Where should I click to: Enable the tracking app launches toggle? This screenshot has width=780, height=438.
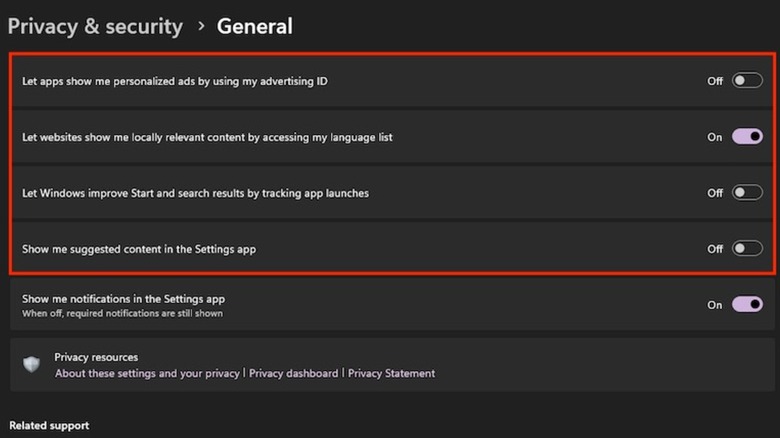(x=747, y=193)
